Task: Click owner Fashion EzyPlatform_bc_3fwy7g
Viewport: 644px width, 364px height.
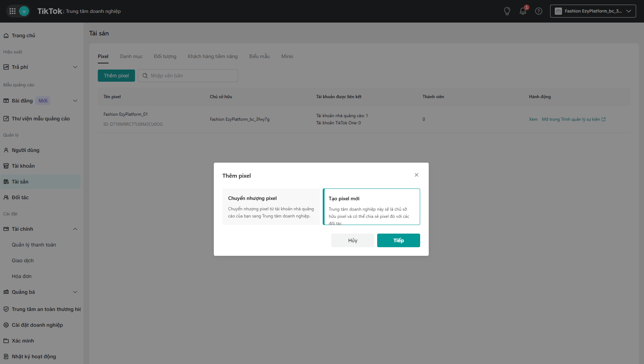Action: coord(240,119)
